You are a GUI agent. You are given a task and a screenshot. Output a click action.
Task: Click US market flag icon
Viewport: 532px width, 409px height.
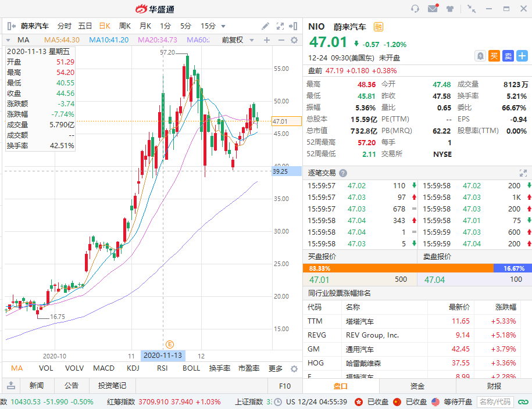pyautogui.click(x=435, y=402)
